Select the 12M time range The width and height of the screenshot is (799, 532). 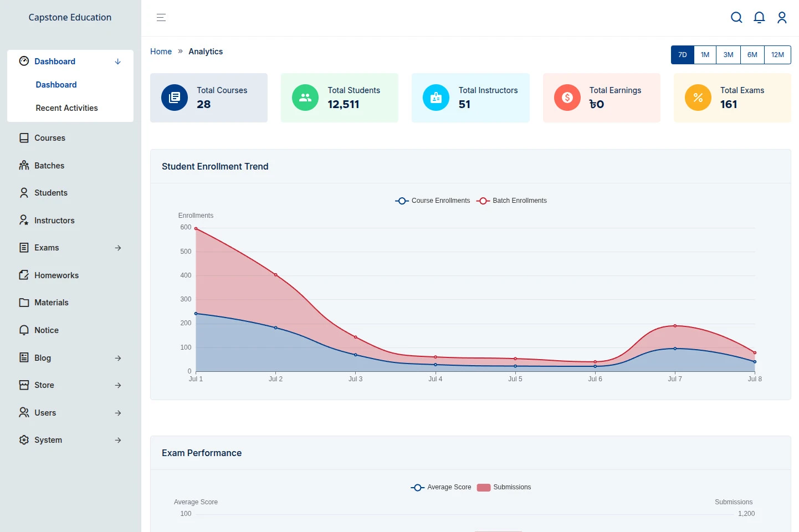pos(777,55)
